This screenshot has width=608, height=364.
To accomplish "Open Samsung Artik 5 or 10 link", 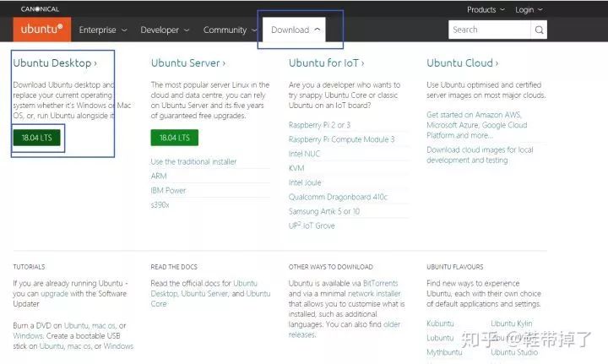I will pyautogui.click(x=323, y=211).
